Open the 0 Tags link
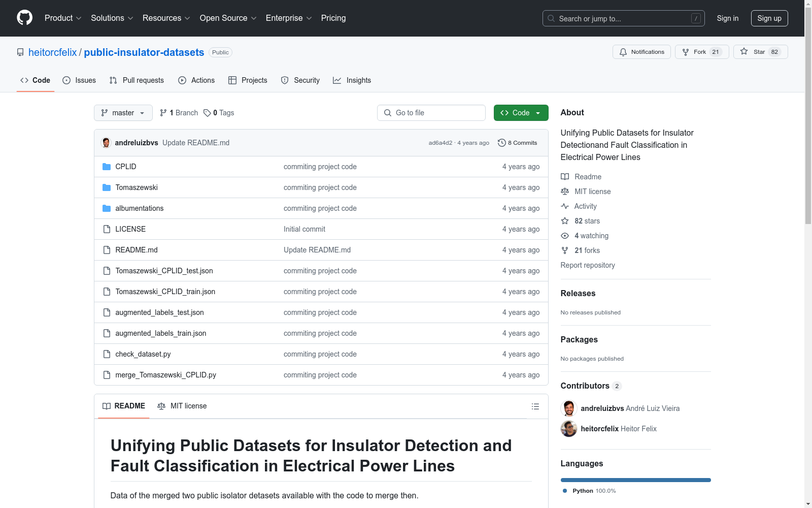Screen dimensions: 812x508 click(x=219, y=113)
